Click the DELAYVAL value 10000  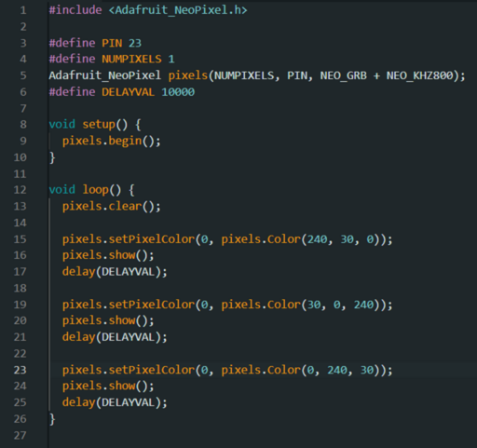(x=178, y=92)
